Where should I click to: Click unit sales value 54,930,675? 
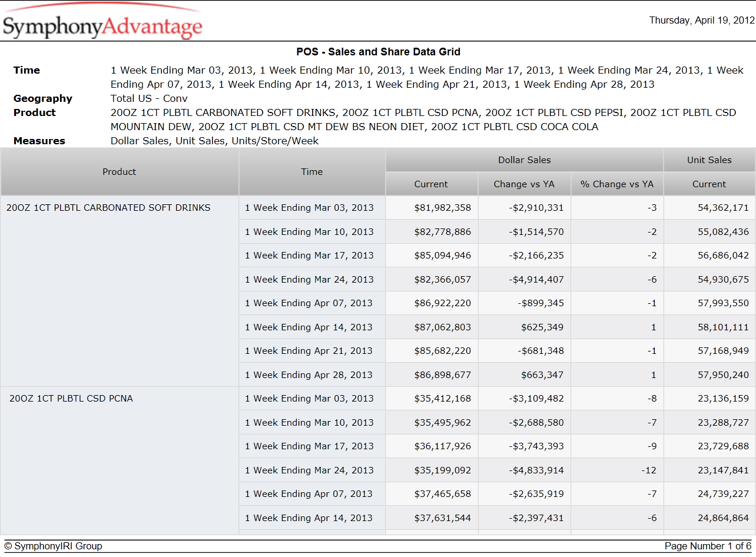(724, 280)
